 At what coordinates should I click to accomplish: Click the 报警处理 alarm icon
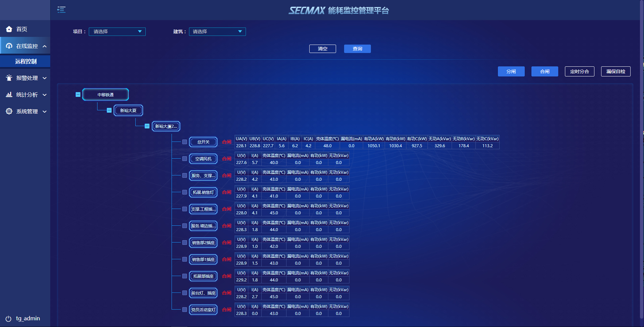pos(9,78)
